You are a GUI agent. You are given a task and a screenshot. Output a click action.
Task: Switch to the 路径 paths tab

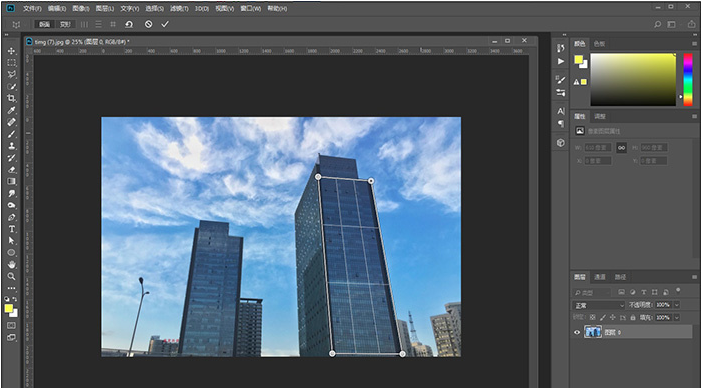click(x=620, y=277)
